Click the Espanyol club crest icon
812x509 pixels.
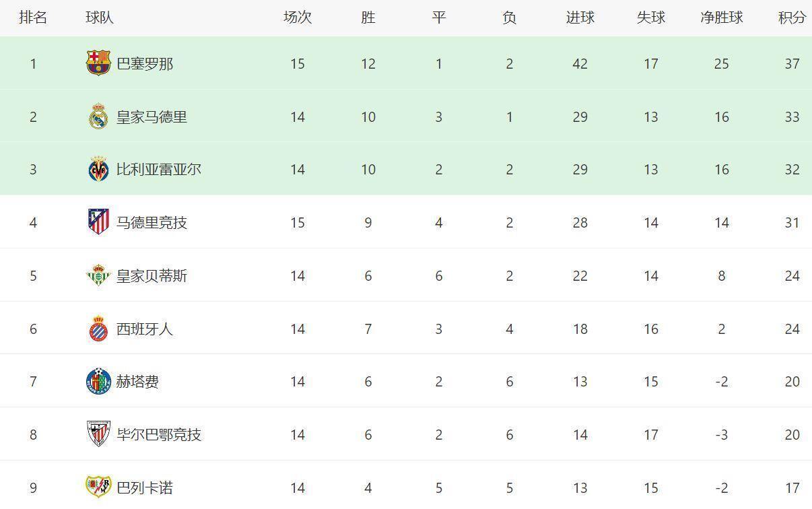click(x=98, y=329)
